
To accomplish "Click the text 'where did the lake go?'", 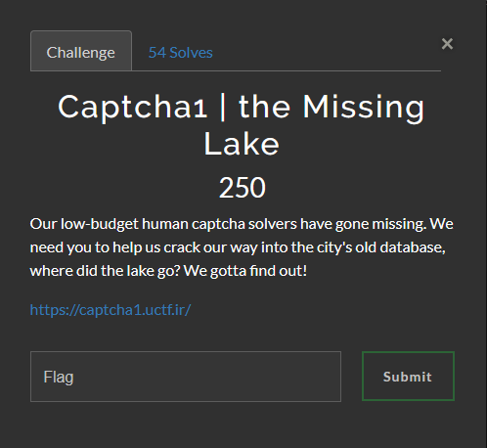I will [105, 271].
